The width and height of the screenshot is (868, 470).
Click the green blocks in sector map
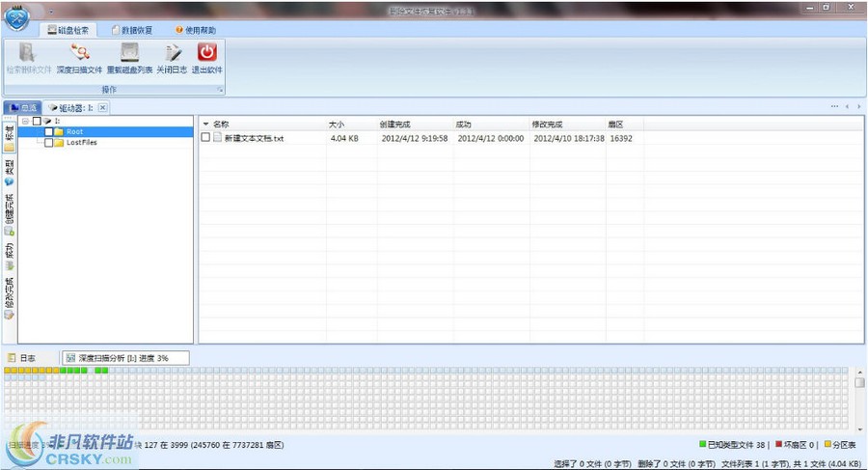[x=73, y=371]
